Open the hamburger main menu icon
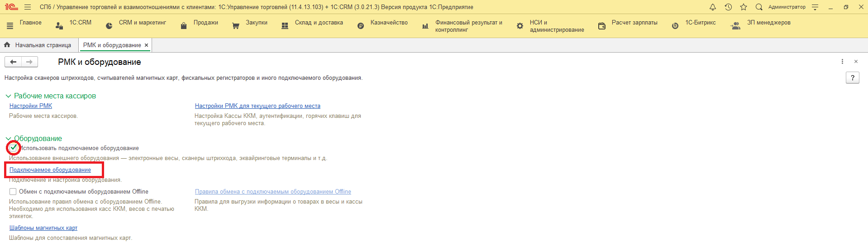The width and height of the screenshot is (868, 248). (x=28, y=7)
